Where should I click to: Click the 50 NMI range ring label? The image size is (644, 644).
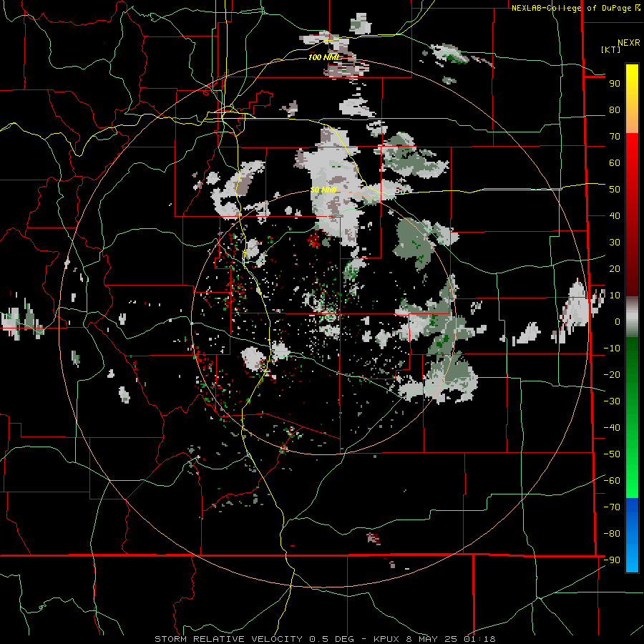click(324, 190)
